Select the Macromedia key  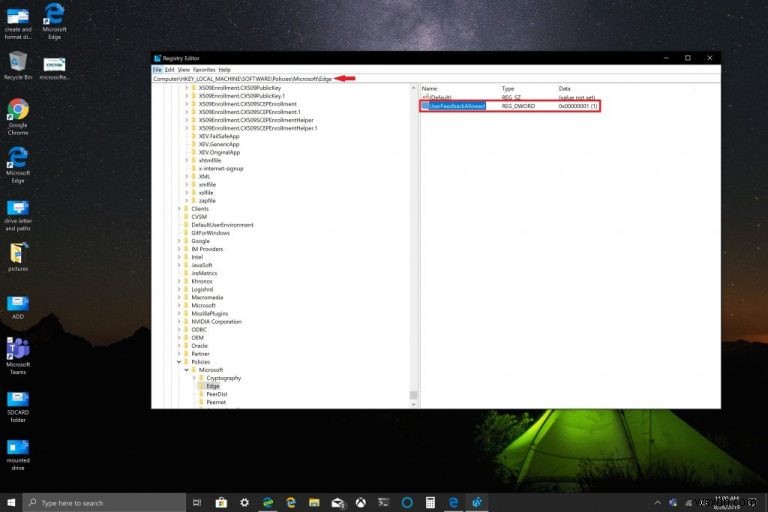pyautogui.click(x=207, y=297)
